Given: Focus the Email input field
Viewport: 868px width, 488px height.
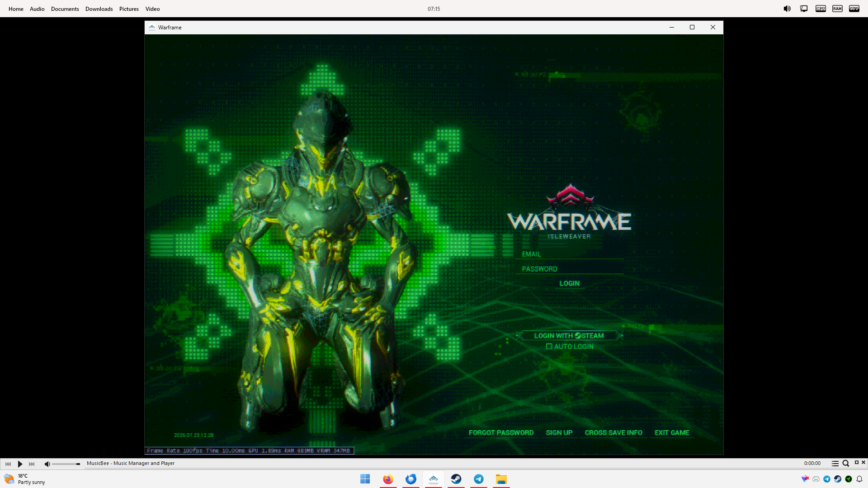Looking at the screenshot, I should tap(570, 254).
